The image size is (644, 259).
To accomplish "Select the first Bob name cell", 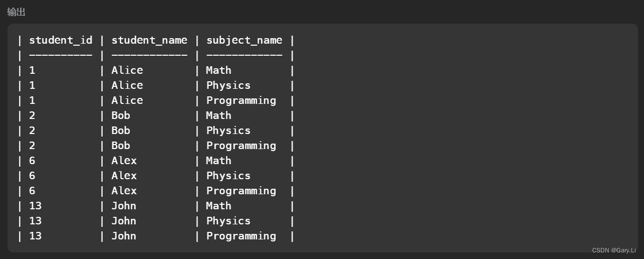I will (x=121, y=115).
